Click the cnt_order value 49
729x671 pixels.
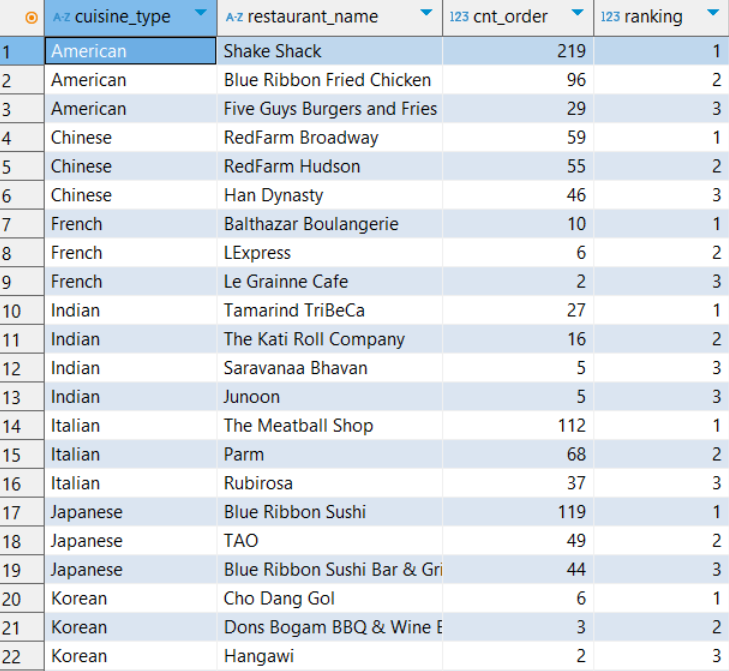coord(518,541)
